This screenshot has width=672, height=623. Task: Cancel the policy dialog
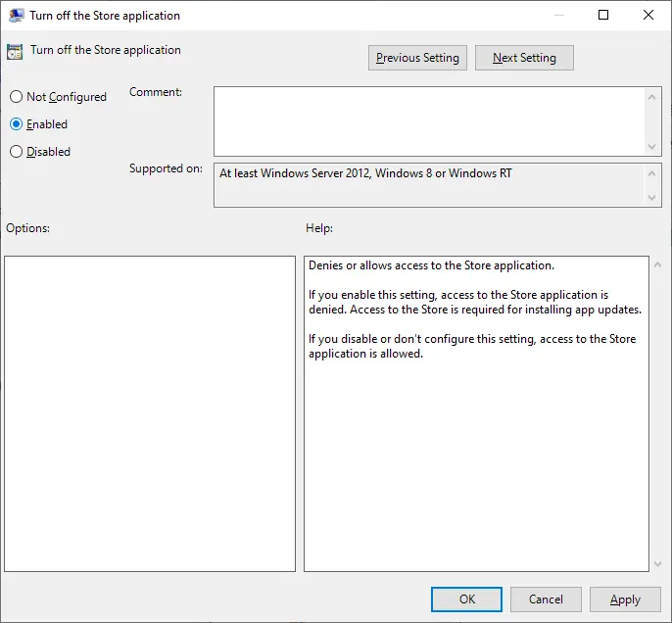(546, 599)
